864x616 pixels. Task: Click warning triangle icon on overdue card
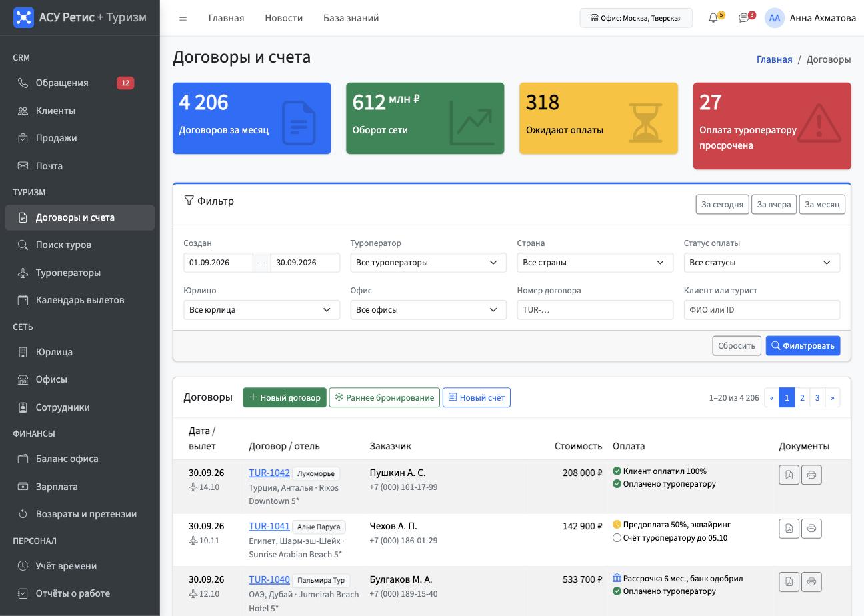tap(819, 123)
